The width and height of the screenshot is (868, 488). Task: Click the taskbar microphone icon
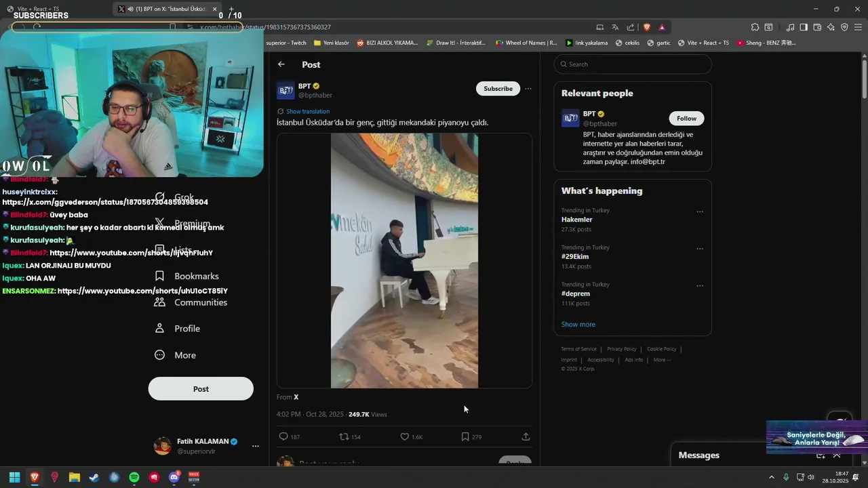(786, 477)
